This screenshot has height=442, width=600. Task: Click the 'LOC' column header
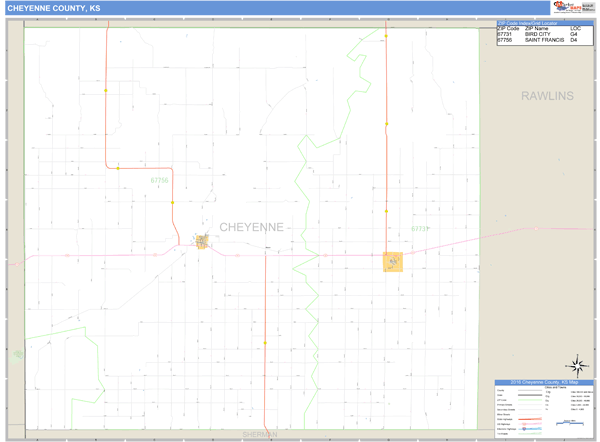click(x=575, y=28)
